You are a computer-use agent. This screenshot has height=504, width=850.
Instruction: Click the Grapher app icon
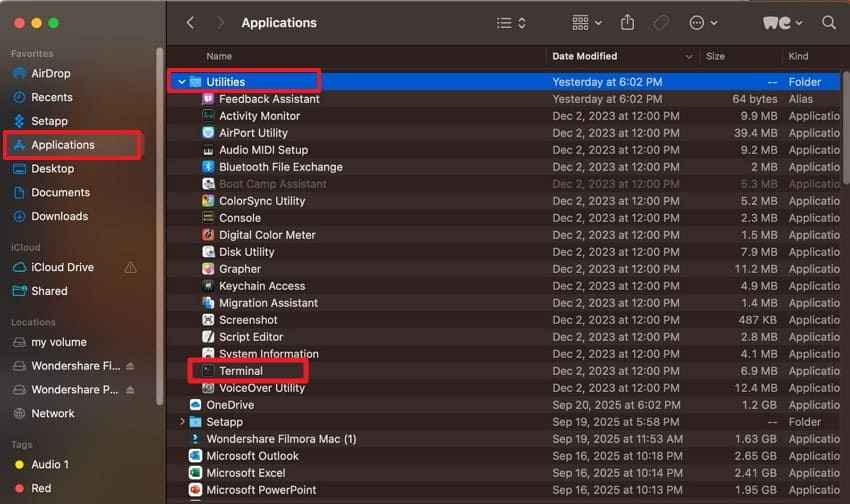pos(208,269)
